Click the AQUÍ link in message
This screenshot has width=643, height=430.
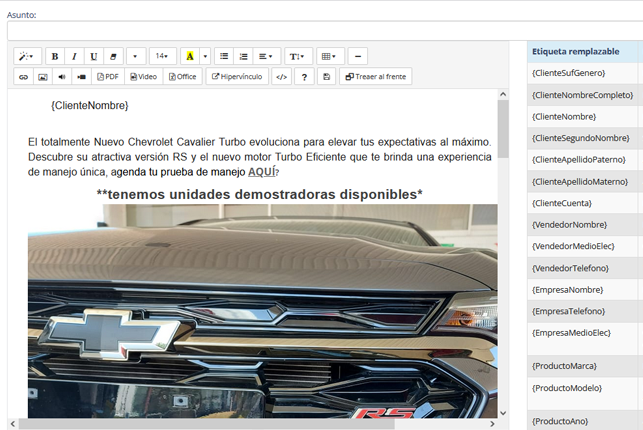262,172
